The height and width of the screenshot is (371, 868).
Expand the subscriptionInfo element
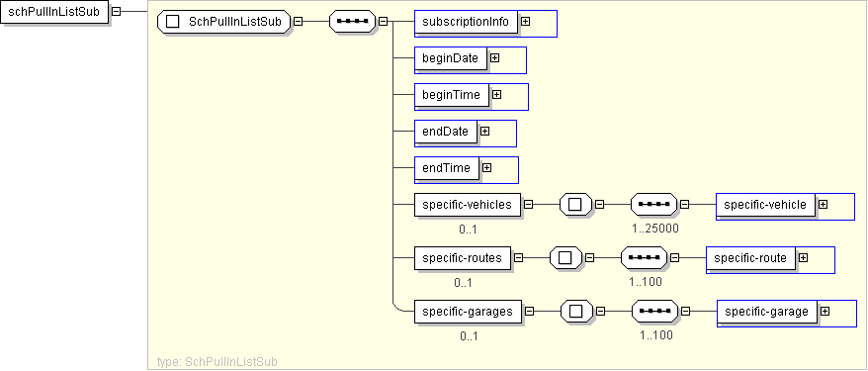tap(525, 21)
